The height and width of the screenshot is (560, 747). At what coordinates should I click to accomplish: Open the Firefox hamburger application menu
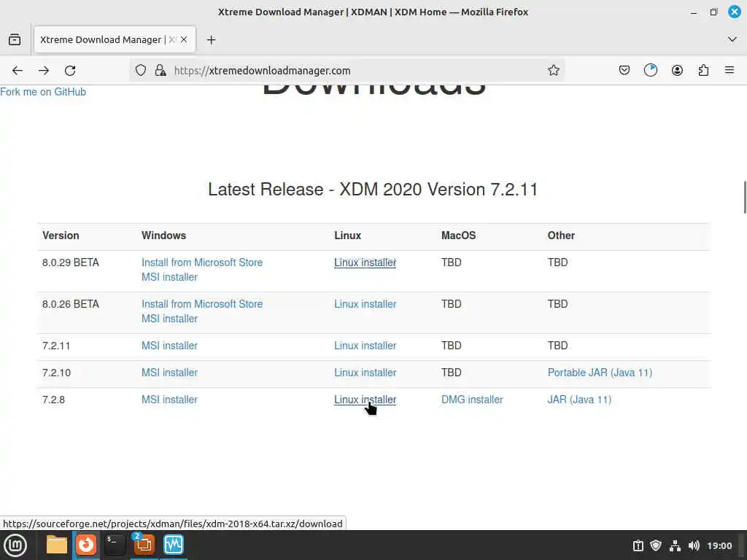[x=729, y=71]
